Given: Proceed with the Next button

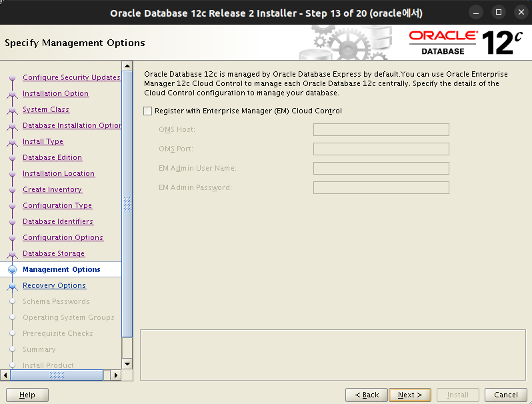Looking at the screenshot, I should 410,395.
